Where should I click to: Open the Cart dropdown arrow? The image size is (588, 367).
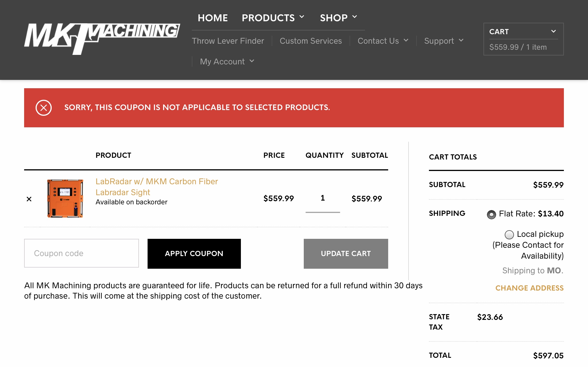[x=554, y=31]
